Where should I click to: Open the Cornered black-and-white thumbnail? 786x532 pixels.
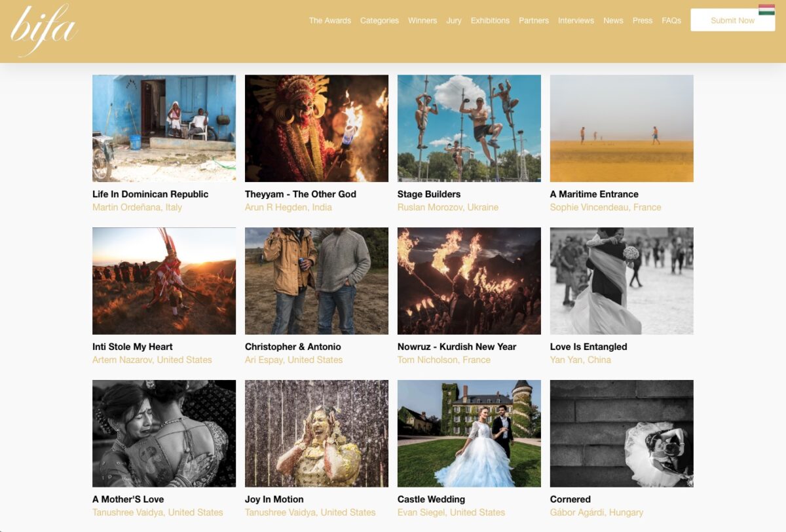point(622,433)
